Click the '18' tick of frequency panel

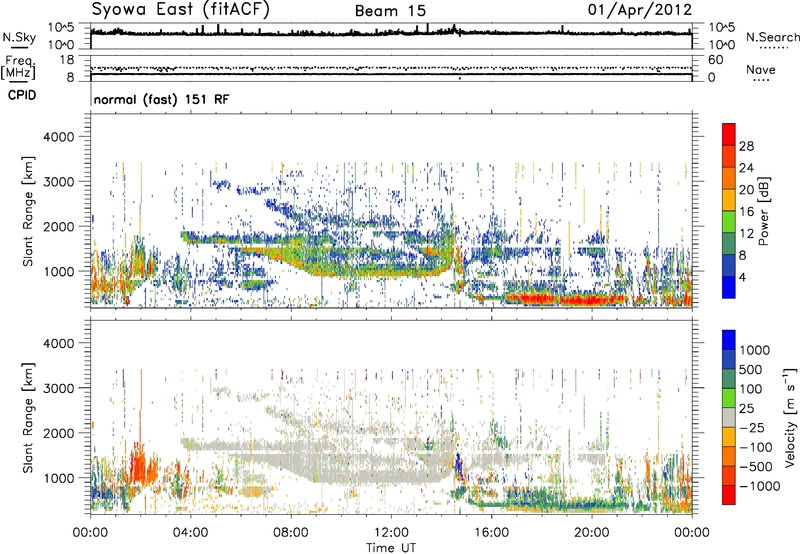click(x=67, y=60)
